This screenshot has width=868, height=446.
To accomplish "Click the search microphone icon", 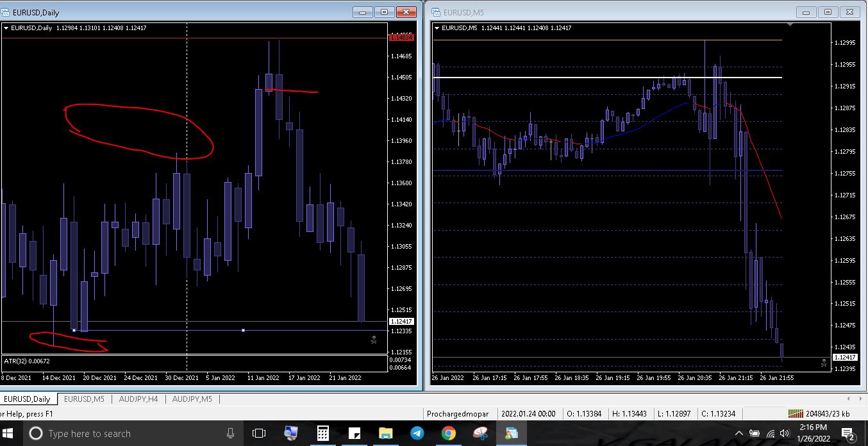I will point(230,434).
